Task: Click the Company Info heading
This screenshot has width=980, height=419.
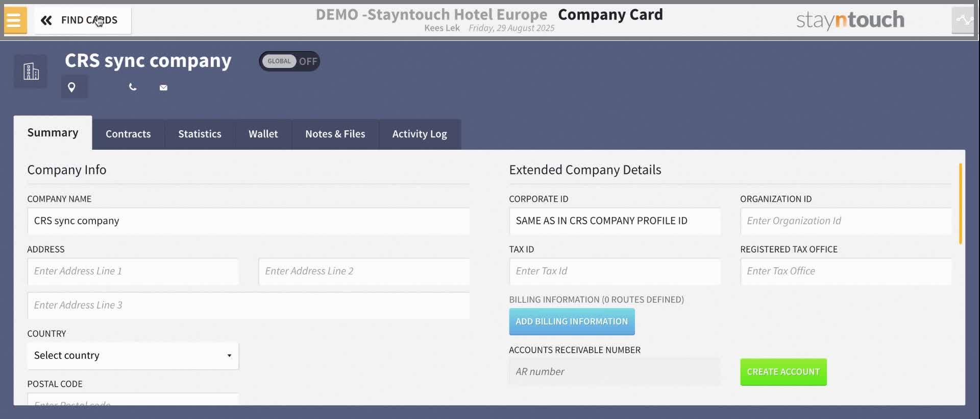Action: click(67, 170)
